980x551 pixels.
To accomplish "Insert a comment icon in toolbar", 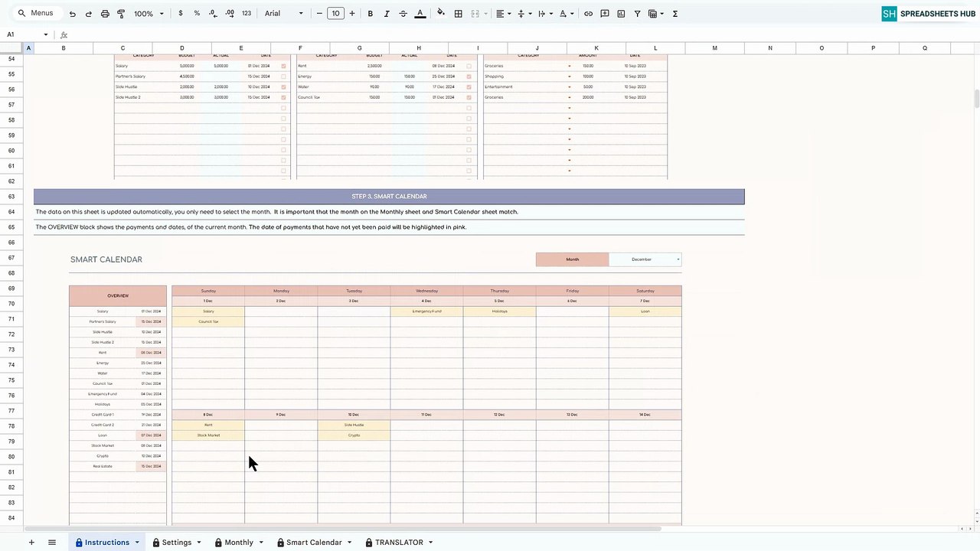I will [605, 14].
